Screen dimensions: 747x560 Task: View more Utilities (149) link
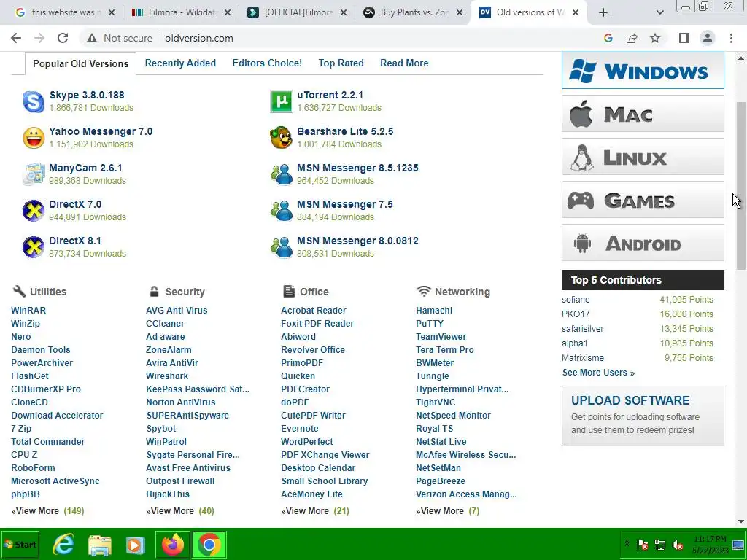click(47, 511)
